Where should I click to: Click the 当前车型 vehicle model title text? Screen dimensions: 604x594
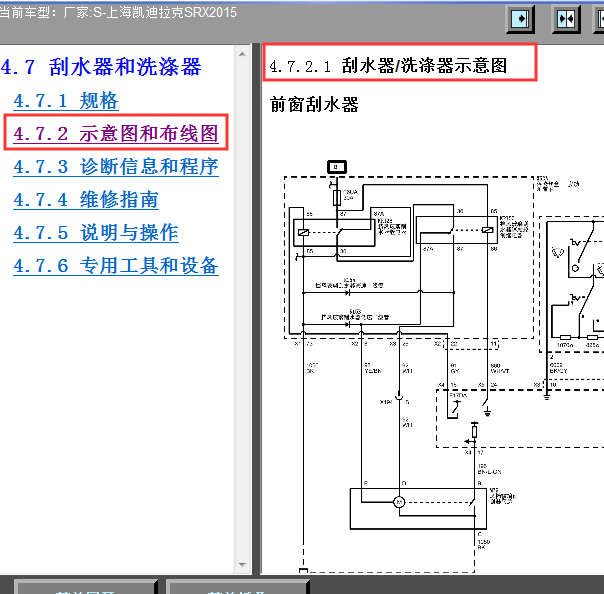click(118, 12)
